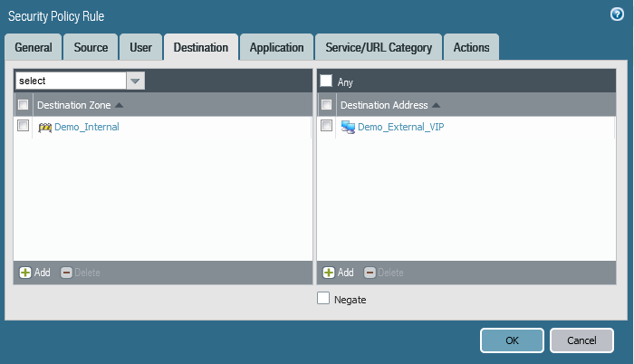
Task: Sort by the Destination Address sort arrow
Action: (436, 105)
